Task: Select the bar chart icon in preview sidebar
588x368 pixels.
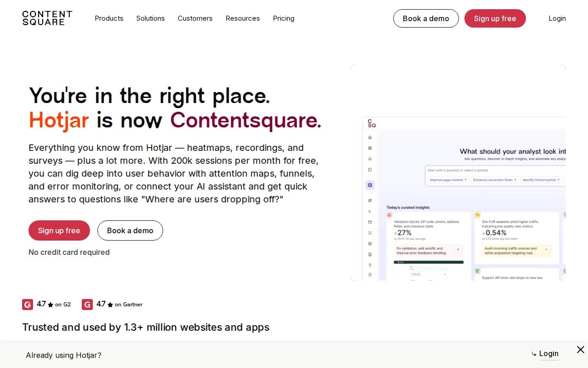Action: tap(370, 211)
